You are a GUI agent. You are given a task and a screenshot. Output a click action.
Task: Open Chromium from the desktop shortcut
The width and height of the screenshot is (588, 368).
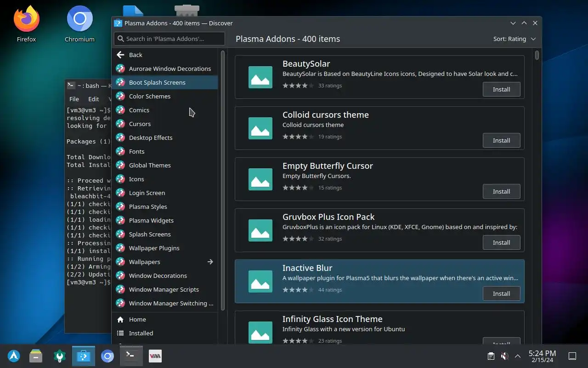coord(79,23)
